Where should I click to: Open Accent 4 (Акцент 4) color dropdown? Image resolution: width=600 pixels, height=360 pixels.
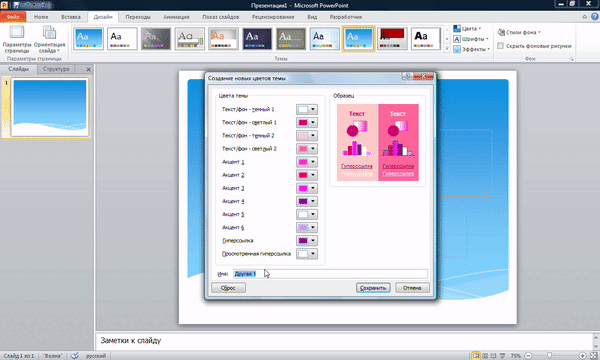point(307,201)
